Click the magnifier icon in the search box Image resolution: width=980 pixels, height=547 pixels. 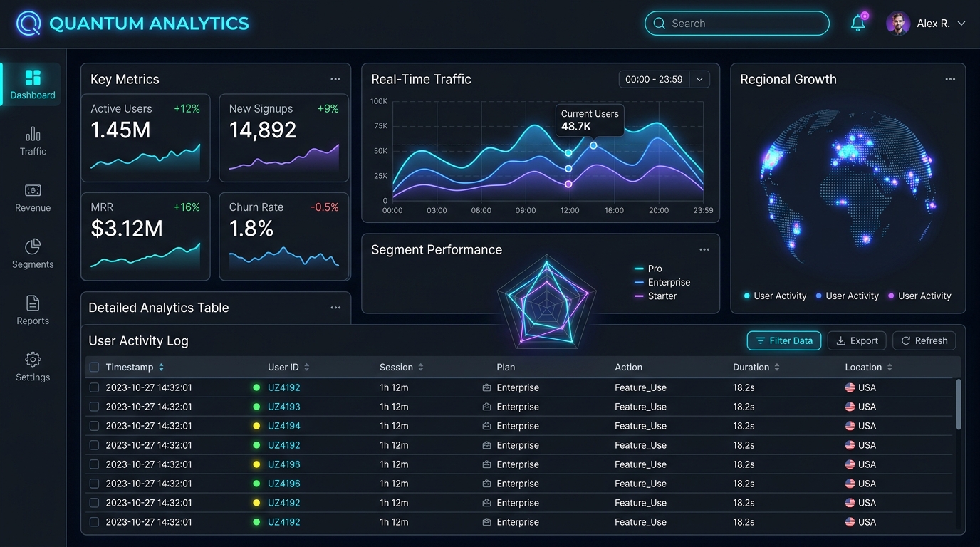click(x=659, y=24)
